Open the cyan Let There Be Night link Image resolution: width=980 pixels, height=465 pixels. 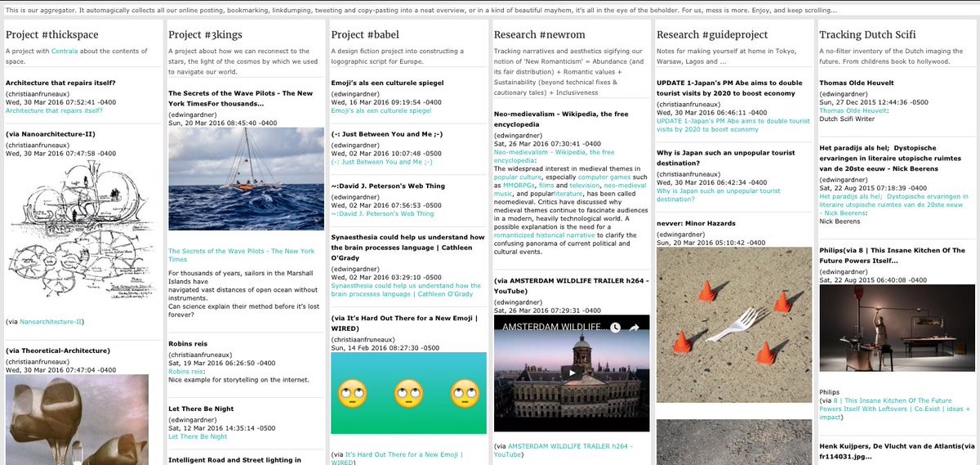pyautogui.click(x=198, y=436)
